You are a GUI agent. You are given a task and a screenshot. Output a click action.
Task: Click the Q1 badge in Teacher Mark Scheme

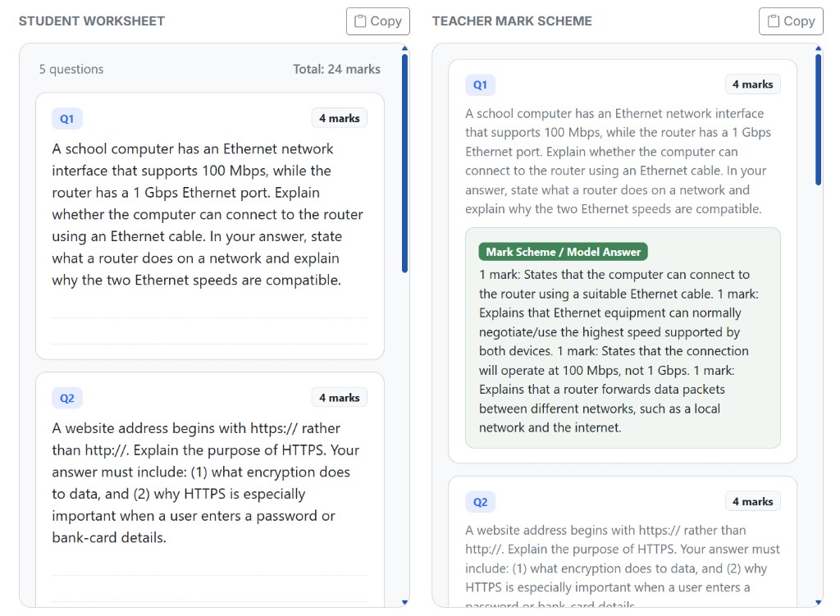tap(480, 85)
